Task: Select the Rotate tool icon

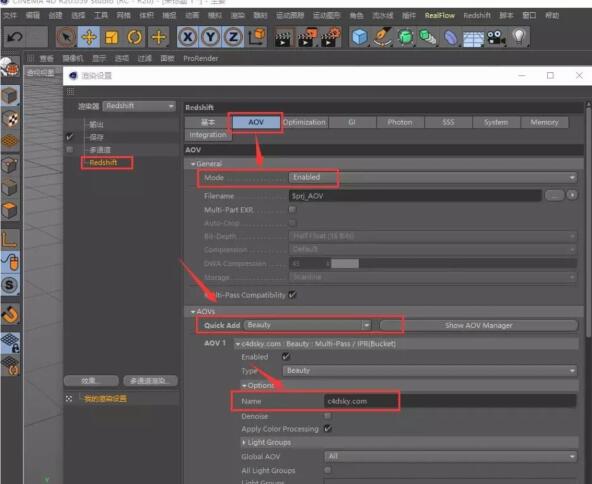Action: tap(135, 37)
